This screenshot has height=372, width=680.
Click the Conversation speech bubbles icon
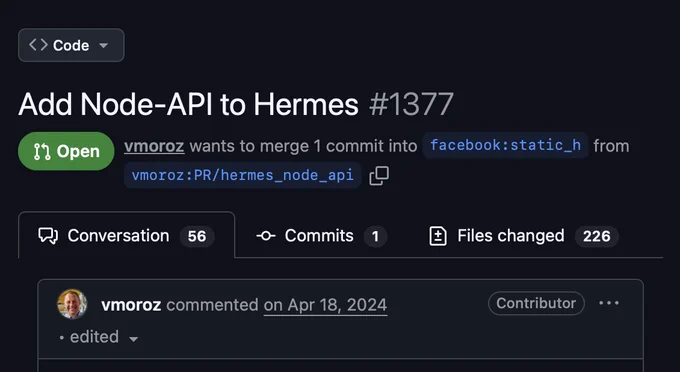click(48, 236)
